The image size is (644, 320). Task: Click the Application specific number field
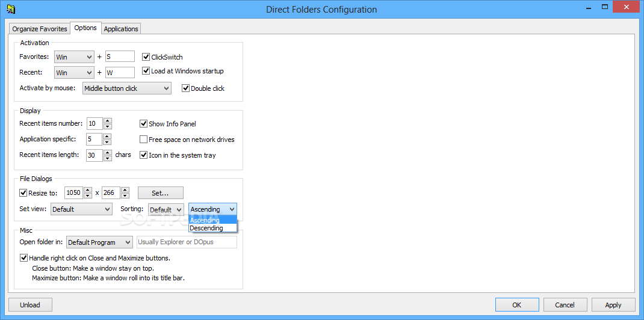coord(94,139)
